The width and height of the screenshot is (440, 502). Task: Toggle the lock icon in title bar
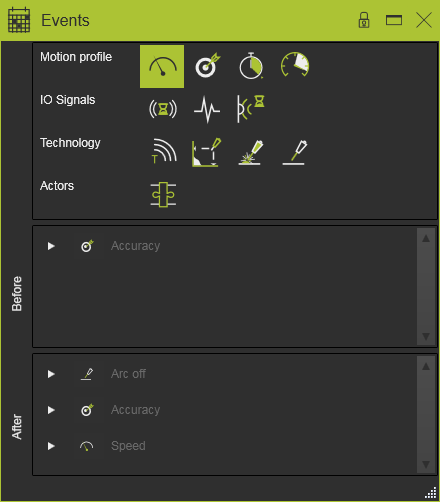tap(364, 20)
